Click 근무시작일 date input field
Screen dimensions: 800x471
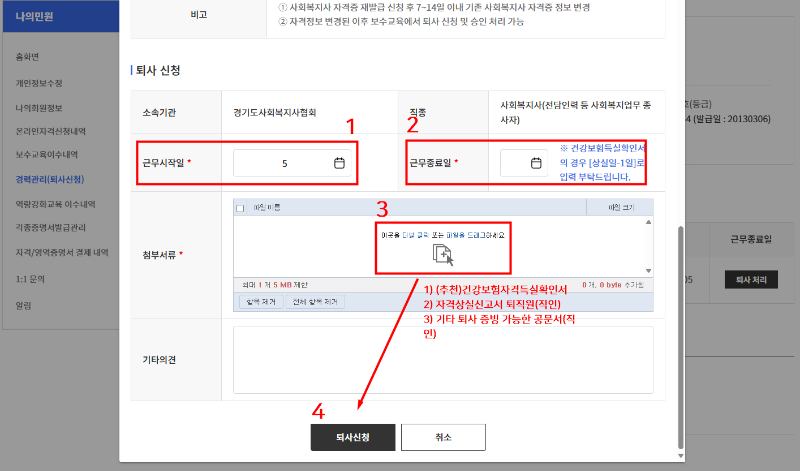[285, 163]
